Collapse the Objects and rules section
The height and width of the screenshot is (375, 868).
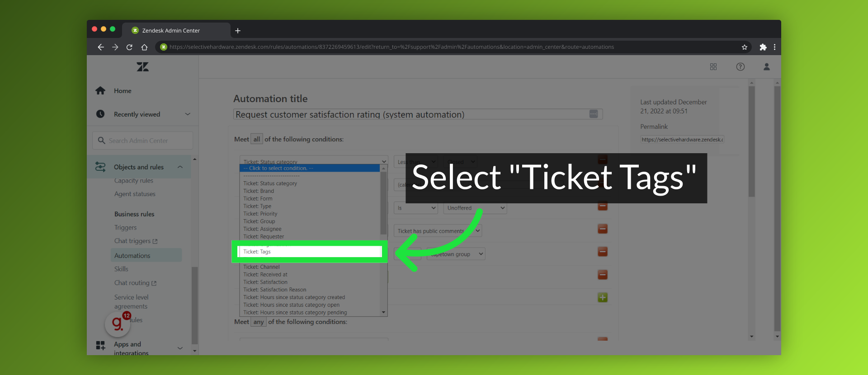180,167
